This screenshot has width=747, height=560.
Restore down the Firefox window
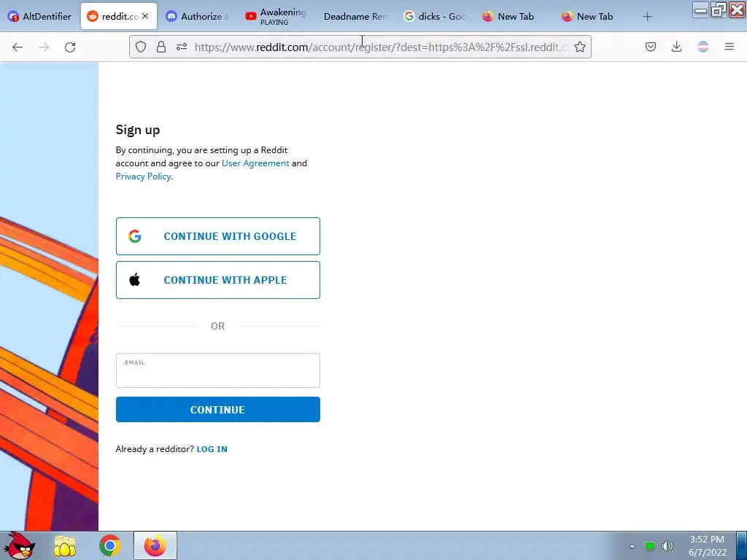pos(719,10)
